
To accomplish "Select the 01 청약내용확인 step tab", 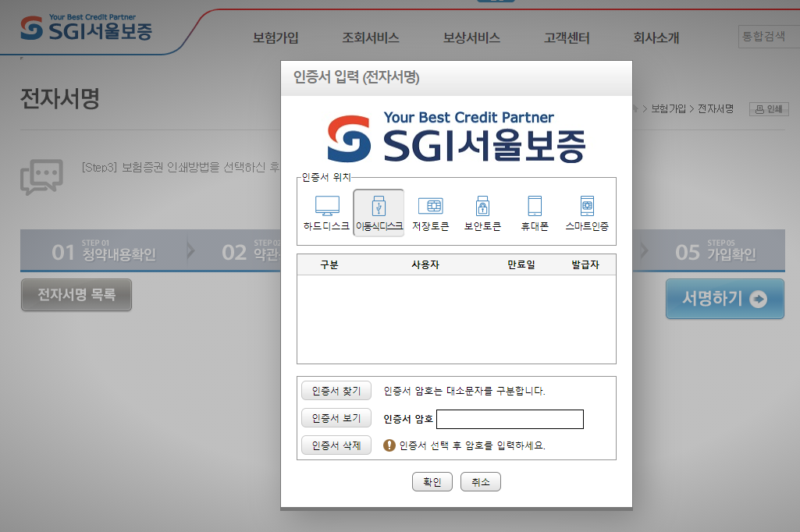I will (104, 250).
